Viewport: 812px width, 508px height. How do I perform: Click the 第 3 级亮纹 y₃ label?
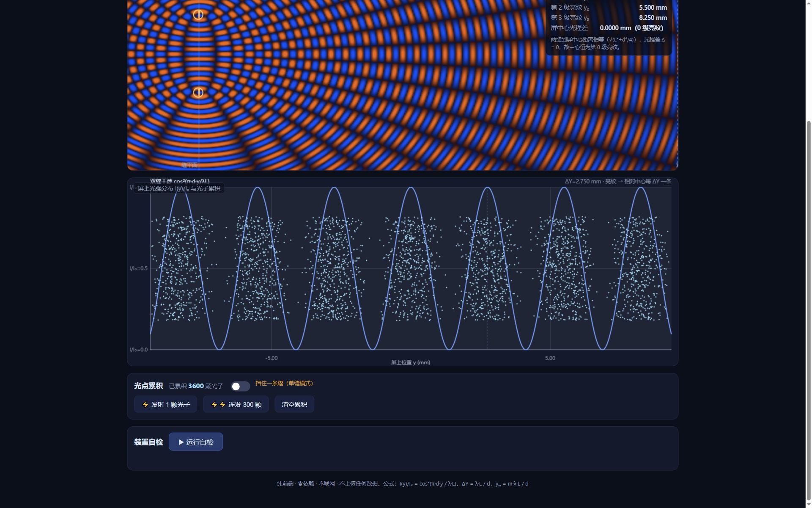[x=570, y=18]
